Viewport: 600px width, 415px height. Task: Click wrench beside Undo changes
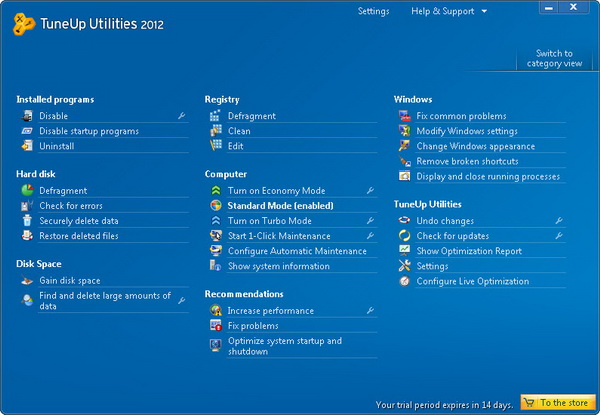[559, 220]
